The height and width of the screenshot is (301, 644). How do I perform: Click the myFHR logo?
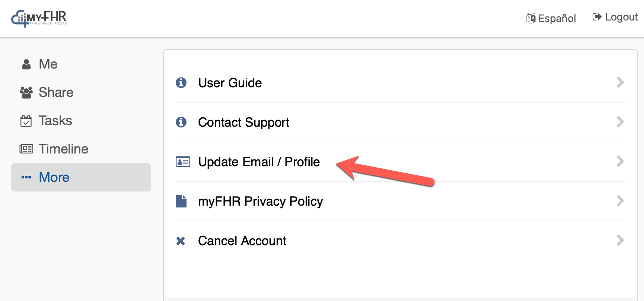pyautogui.click(x=39, y=18)
